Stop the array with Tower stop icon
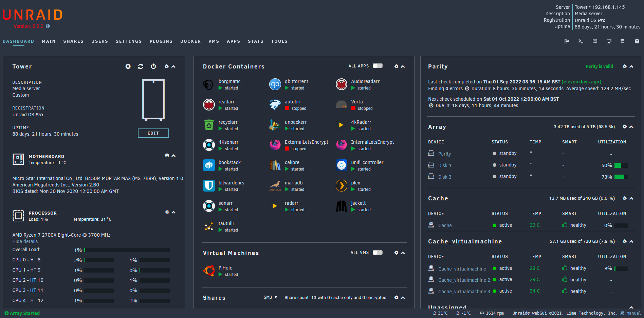644x318 pixels. [128, 66]
